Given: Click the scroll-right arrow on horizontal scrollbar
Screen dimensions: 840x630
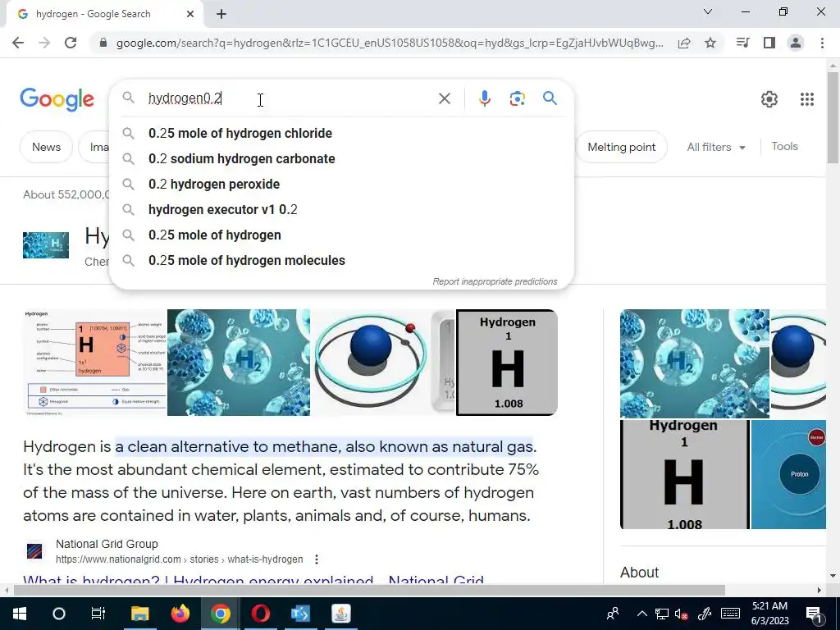Looking at the screenshot, I should (x=819, y=591).
